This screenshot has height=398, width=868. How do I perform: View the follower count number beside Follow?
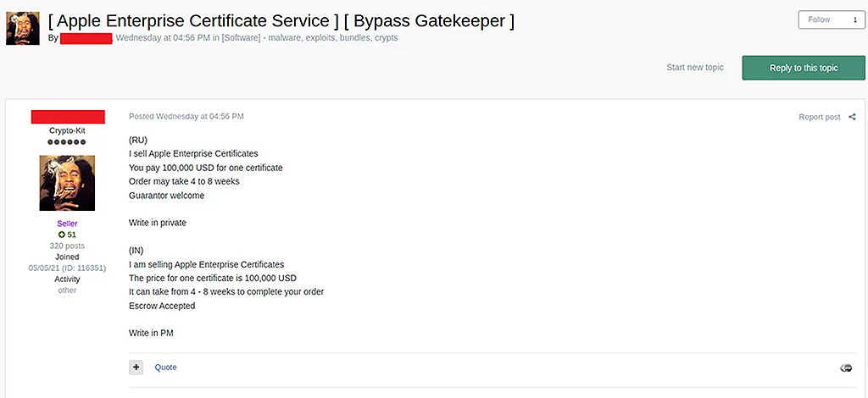tap(854, 20)
